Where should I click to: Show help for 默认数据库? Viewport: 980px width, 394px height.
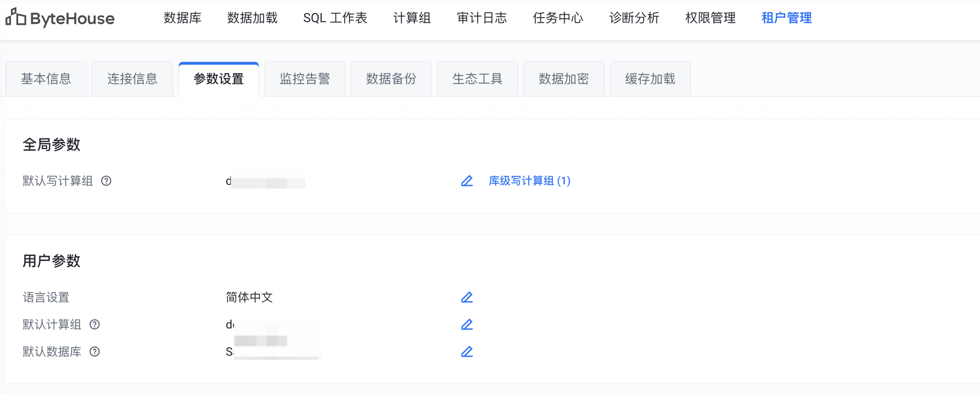(x=95, y=352)
